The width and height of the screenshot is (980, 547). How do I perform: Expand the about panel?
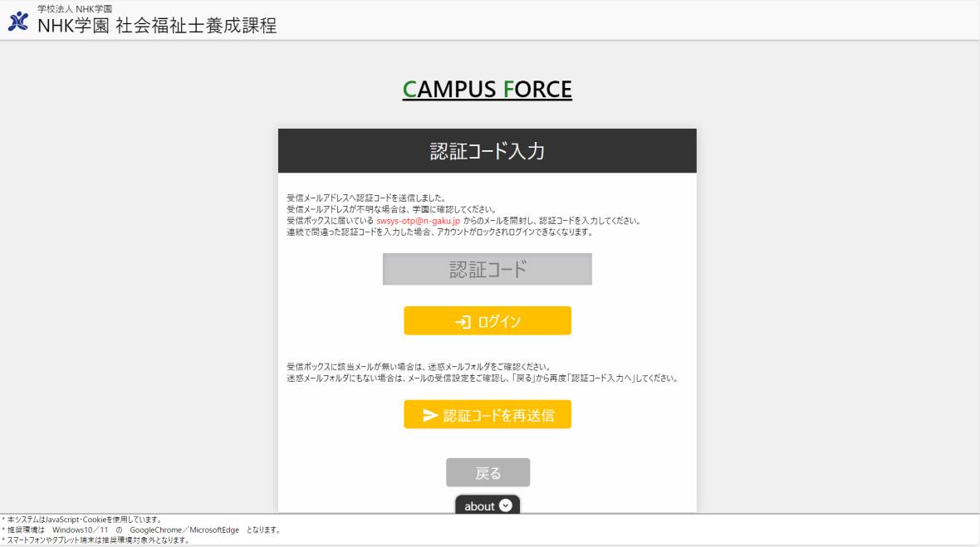click(x=488, y=505)
